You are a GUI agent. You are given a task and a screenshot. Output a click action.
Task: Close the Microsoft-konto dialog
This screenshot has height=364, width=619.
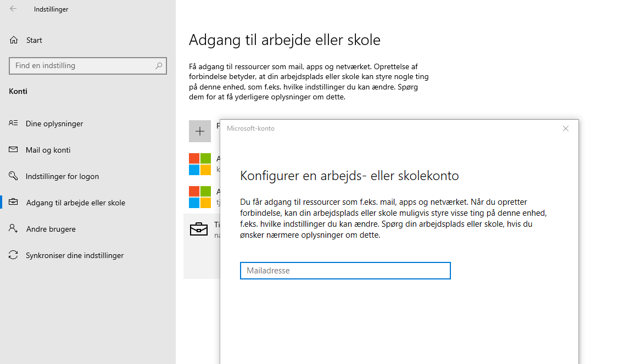[x=565, y=128]
